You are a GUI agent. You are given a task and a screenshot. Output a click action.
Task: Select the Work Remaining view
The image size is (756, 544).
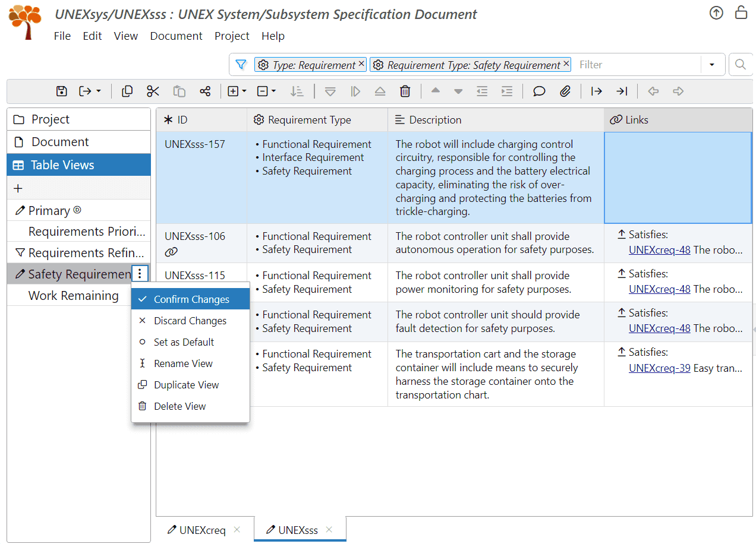pyautogui.click(x=78, y=296)
